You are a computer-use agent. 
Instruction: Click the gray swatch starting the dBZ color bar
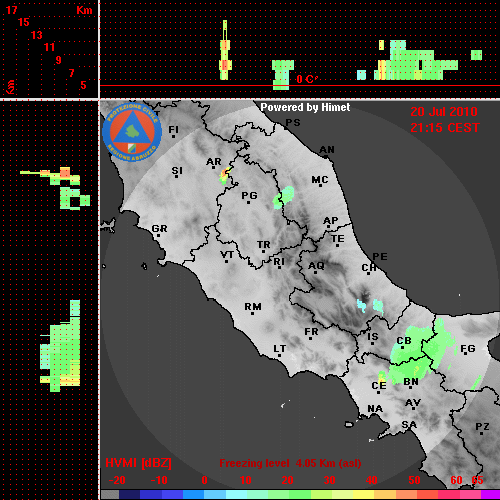coord(110,495)
